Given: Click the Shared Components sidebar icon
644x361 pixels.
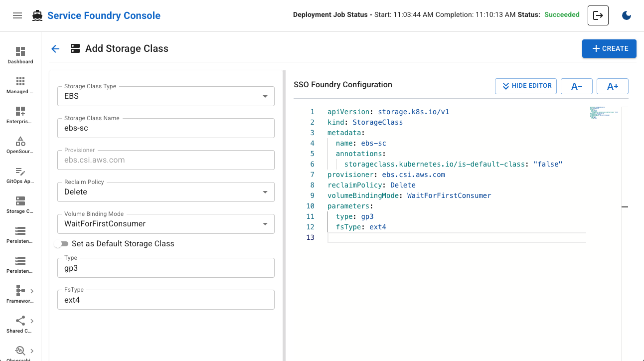Looking at the screenshot, I should (19, 324).
